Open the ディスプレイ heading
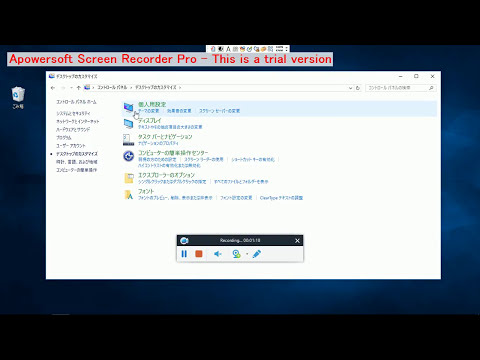 pos(150,120)
